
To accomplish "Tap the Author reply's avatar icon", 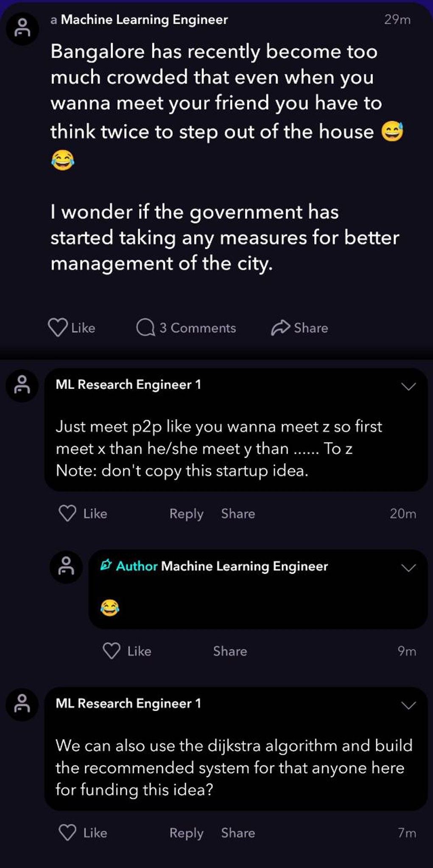I will (66, 567).
